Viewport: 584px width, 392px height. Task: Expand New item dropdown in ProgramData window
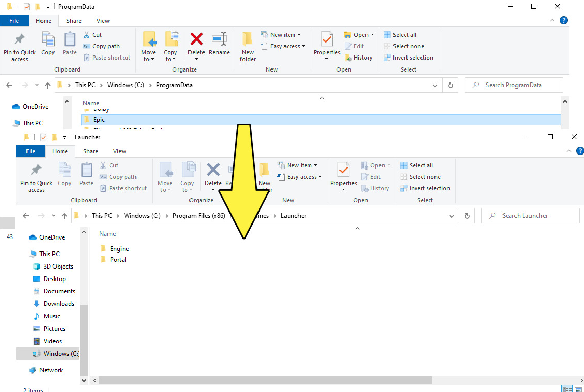298,35
